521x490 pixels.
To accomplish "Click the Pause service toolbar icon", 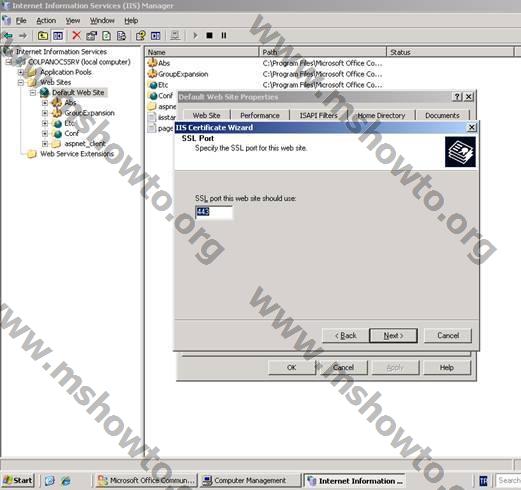I will 224,35.
